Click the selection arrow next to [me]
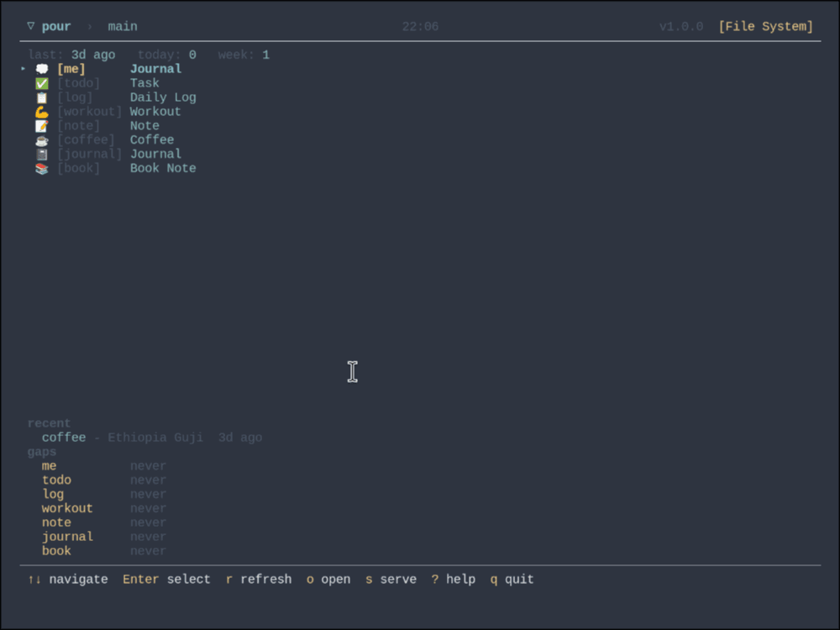The height and width of the screenshot is (630, 840). [x=23, y=69]
